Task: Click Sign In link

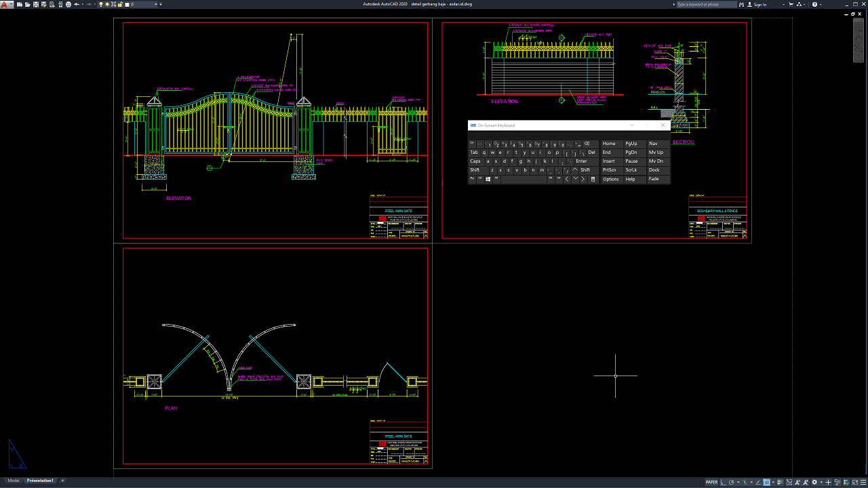Action: click(760, 4)
